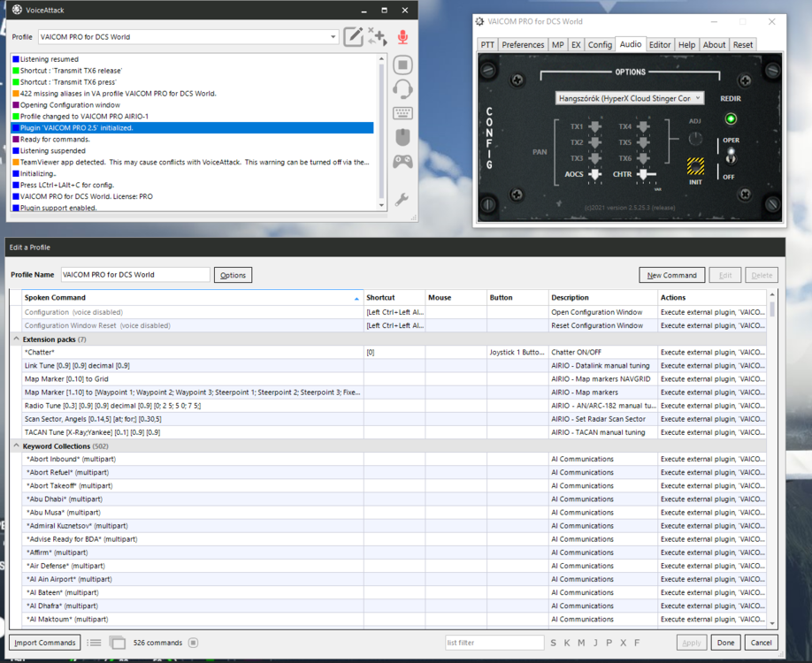Screen dimensions: 812x663
Task: Open the Profile selection dropdown
Action: pyautogui.click(x=188, y=37)
